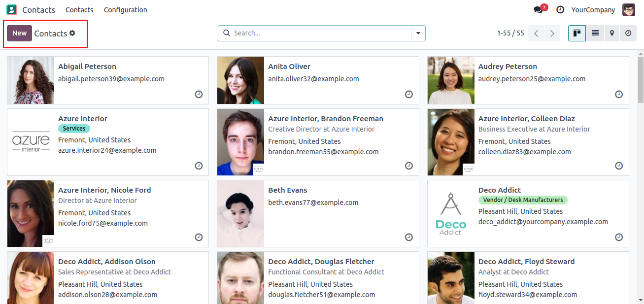644x304 pixels.
Task: Open the user avatar menu
Action: (629, 10)
